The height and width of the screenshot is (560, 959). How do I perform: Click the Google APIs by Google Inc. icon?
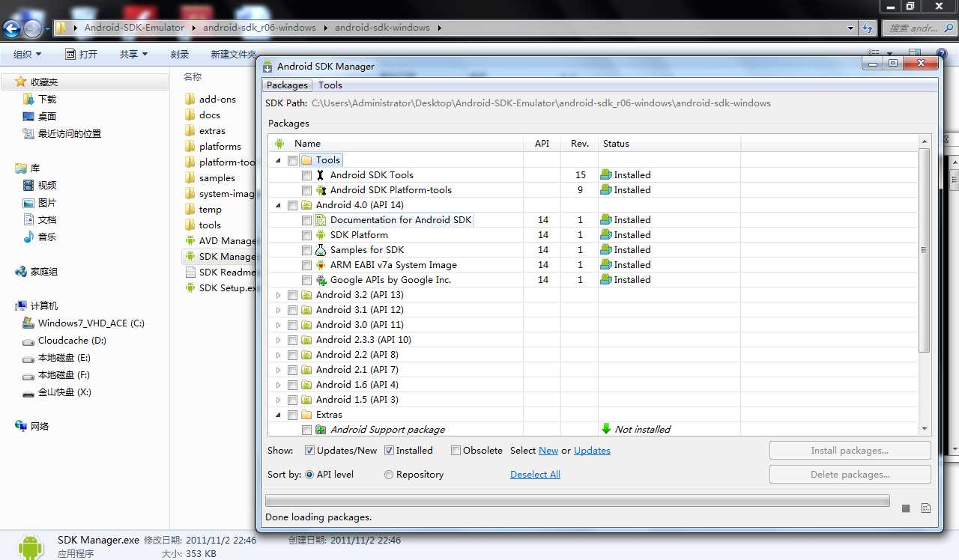coord(321,280)
